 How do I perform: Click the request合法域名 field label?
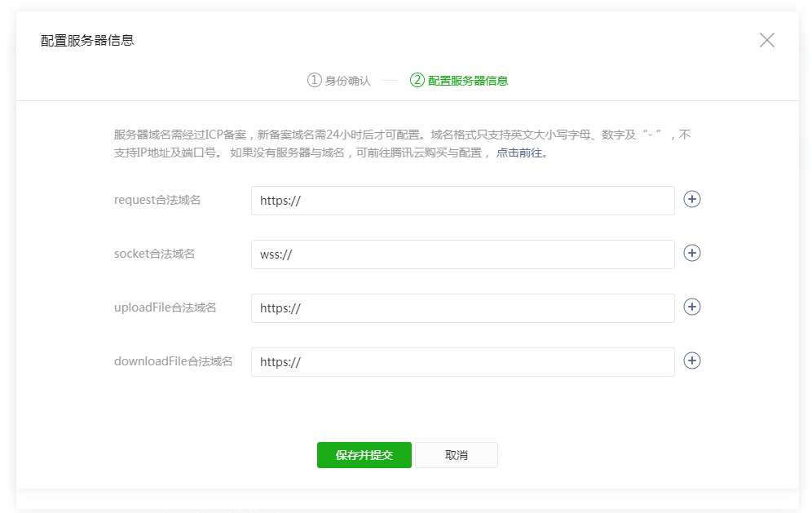[x=157, y=200]
